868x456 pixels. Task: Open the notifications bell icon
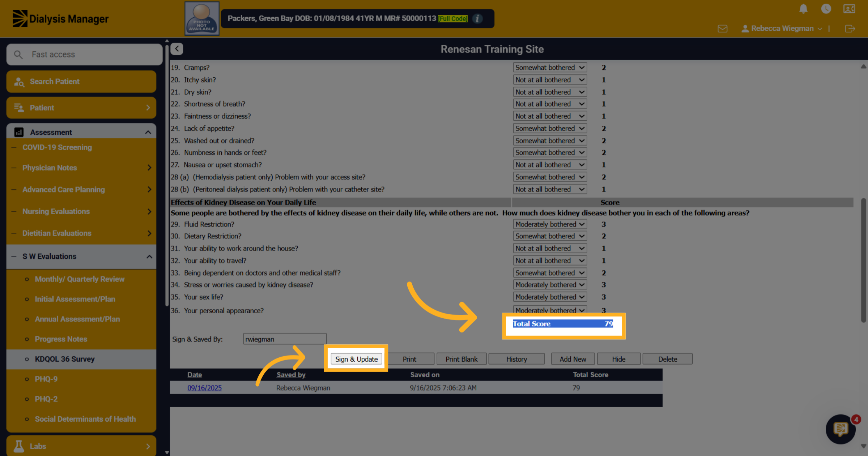coord(803,9)
